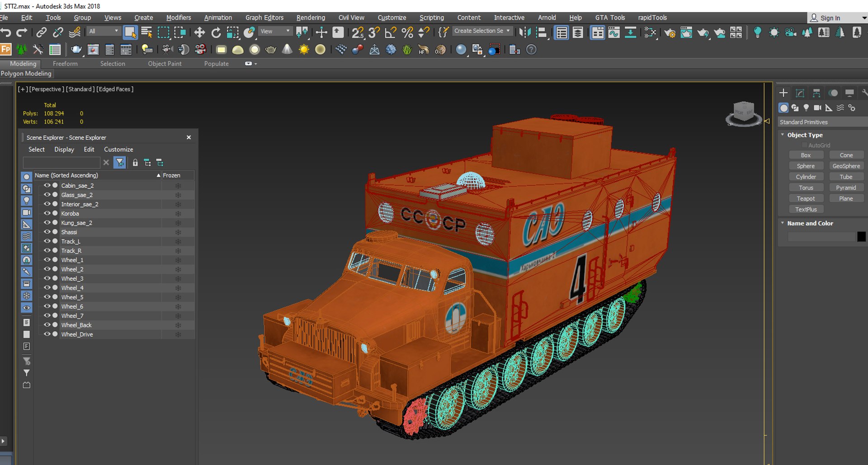Click the GeoSphere button
The height and width of the screenshot is (465, 868).
pos(846,166)
